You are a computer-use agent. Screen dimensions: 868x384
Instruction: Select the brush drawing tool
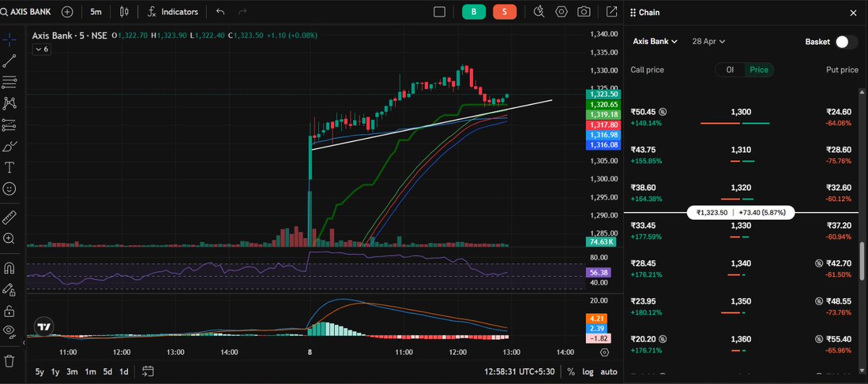point(10,147)
